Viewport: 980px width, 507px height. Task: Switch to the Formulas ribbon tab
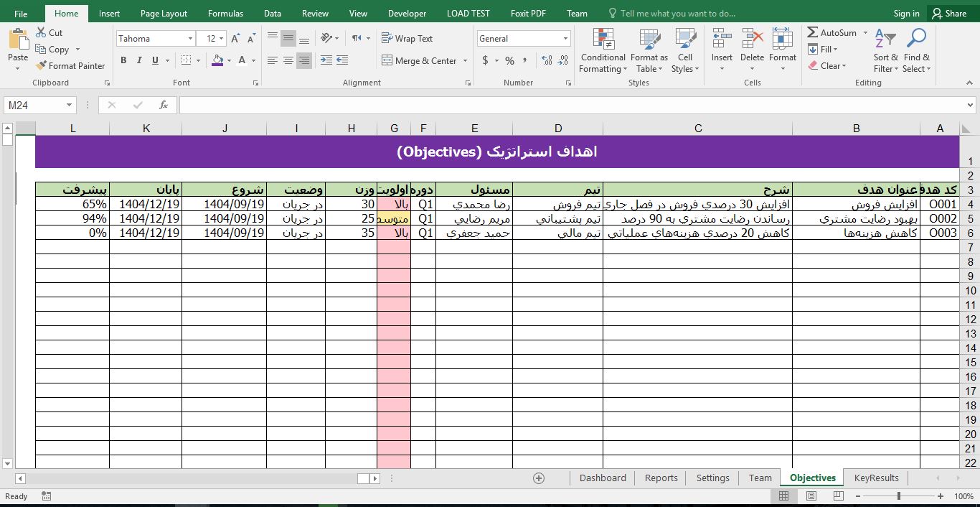225,13
